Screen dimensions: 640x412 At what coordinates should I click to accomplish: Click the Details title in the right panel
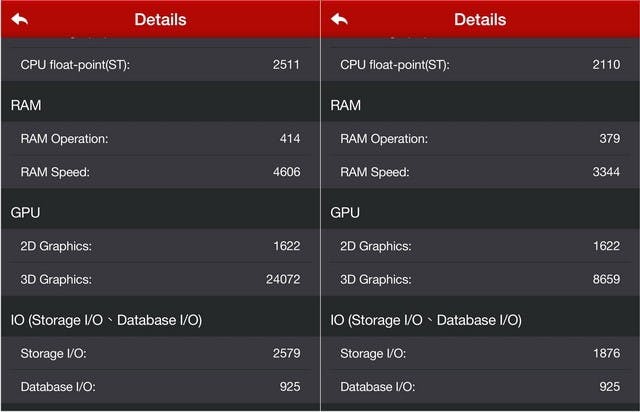point(480,20)
